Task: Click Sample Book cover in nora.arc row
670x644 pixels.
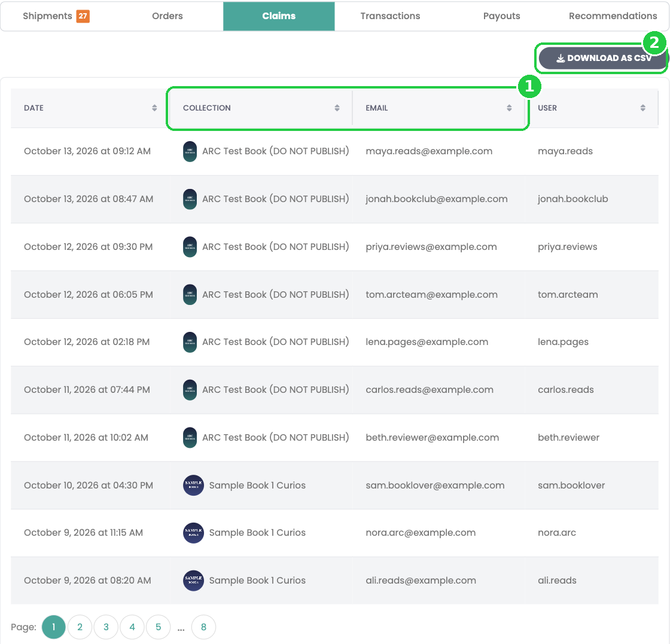Action: coord(194,533)
